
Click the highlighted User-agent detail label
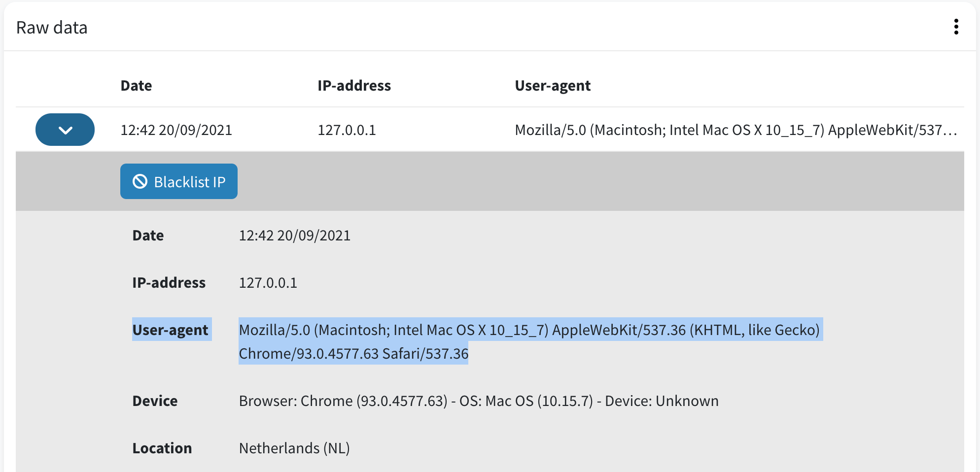[x=171, y=330]
